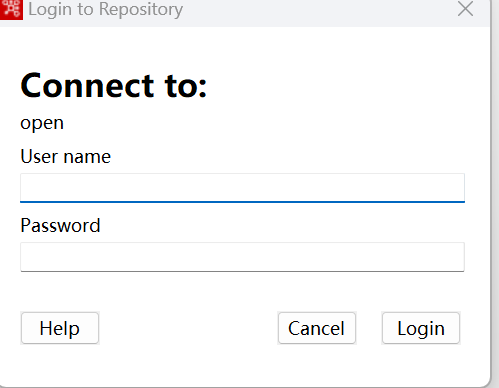Click the 'Login to Repository' title text

tap(105, 9)
